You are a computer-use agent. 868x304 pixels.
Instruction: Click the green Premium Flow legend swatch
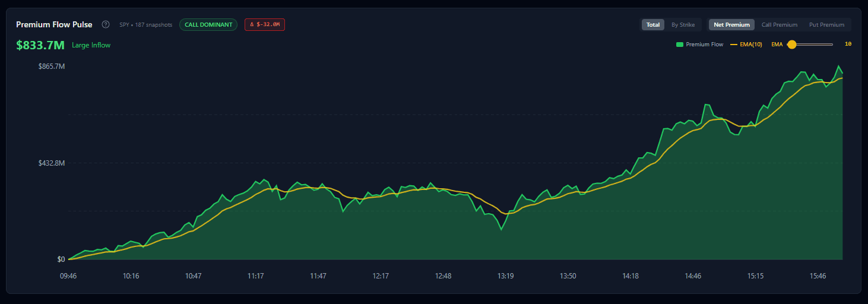pyautogui.click(x=679, y=45)
